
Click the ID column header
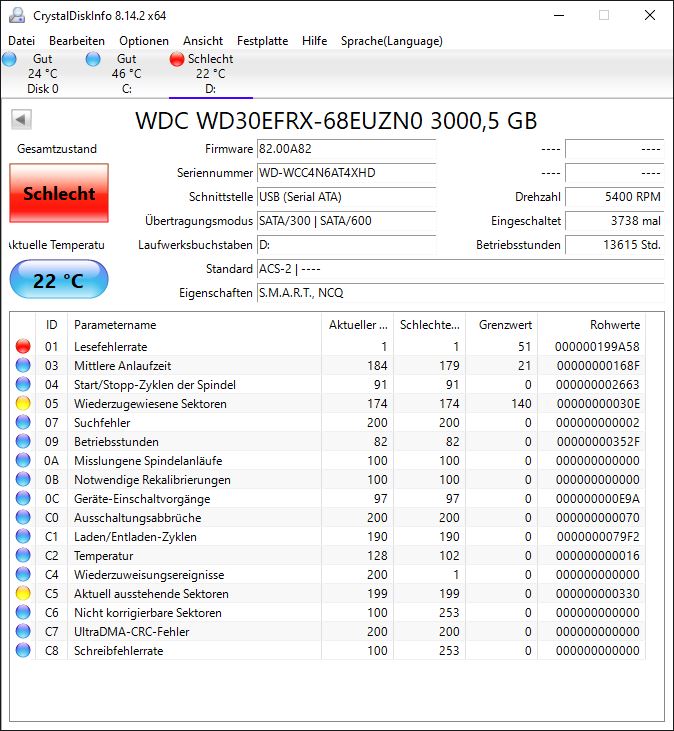click(x=51, y=325)
